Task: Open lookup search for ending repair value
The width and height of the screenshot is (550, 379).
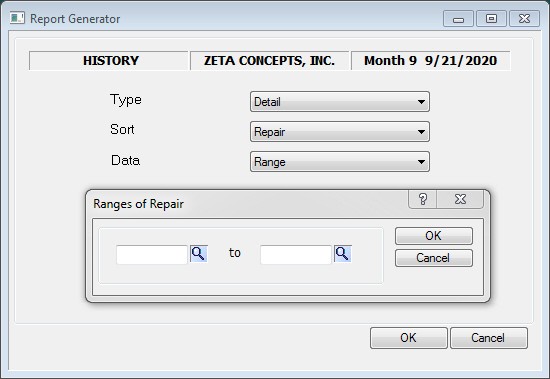Action: [343, 253]
